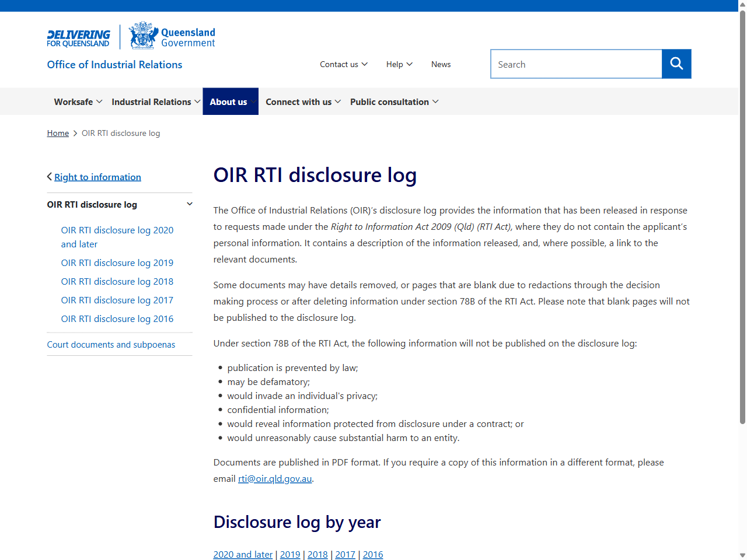Screen dimensions: 747x560
Task: Select OIR RTI disclosure log 2019 in sidebar
Action: 117,262
